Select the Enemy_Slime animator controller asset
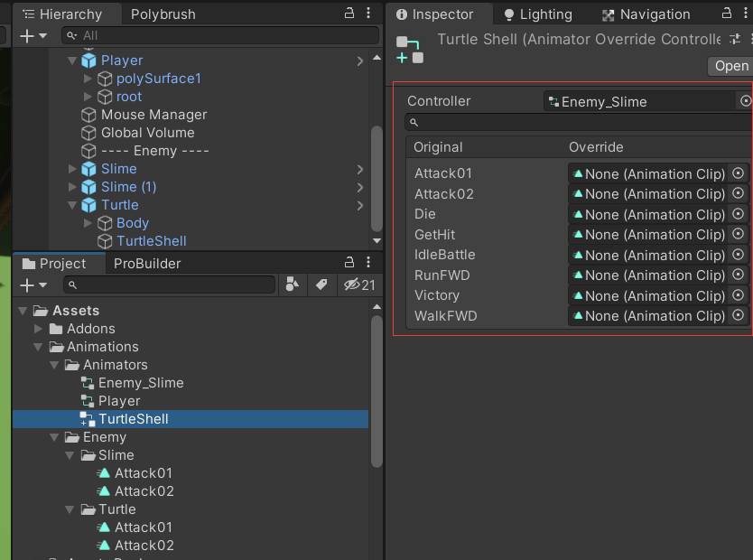 tap(140, 383)
